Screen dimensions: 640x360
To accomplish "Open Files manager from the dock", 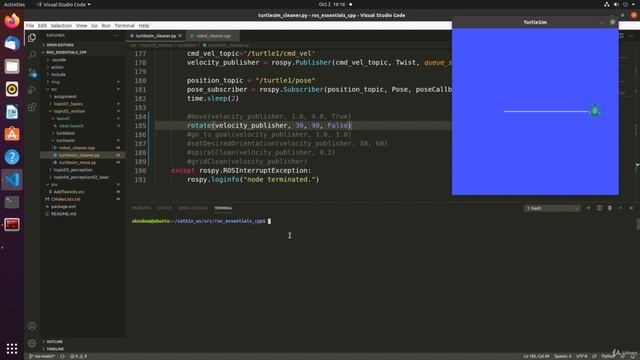I will click(x=12, y=66).
